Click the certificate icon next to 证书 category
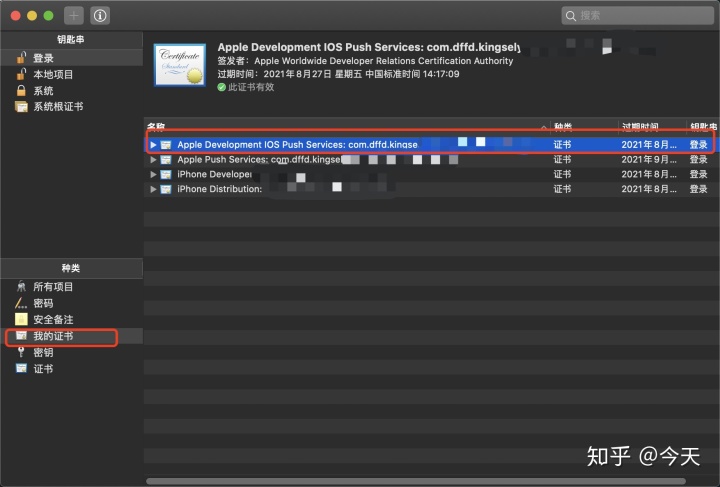Screen dimensions: 720x487 point(21,368)
